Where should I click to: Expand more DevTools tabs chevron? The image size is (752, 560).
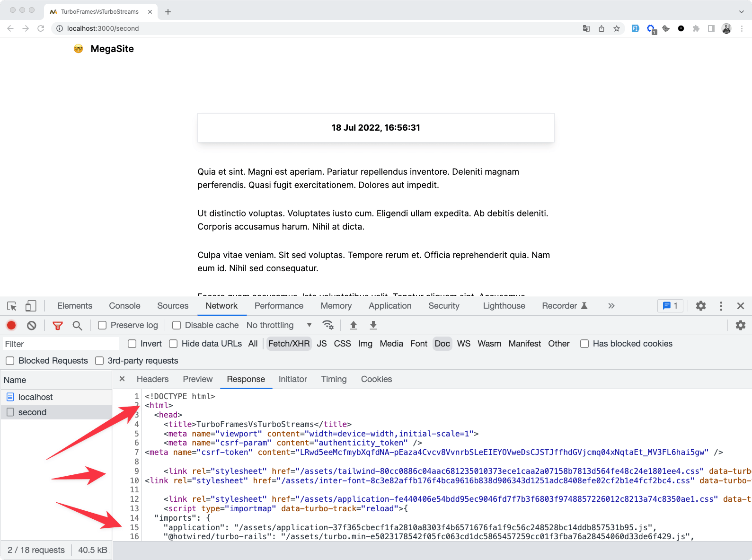(611, 306)
